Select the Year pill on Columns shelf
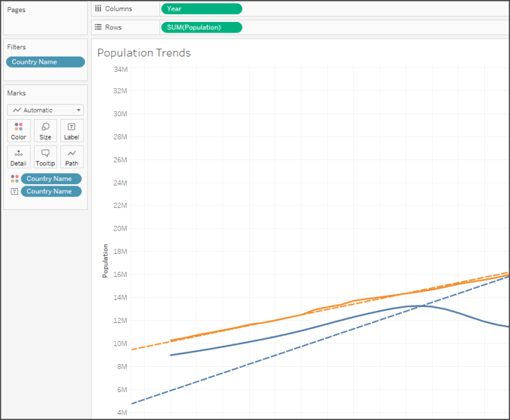The height and width of the screenshot is (420, 510). (x=201, y=9)
